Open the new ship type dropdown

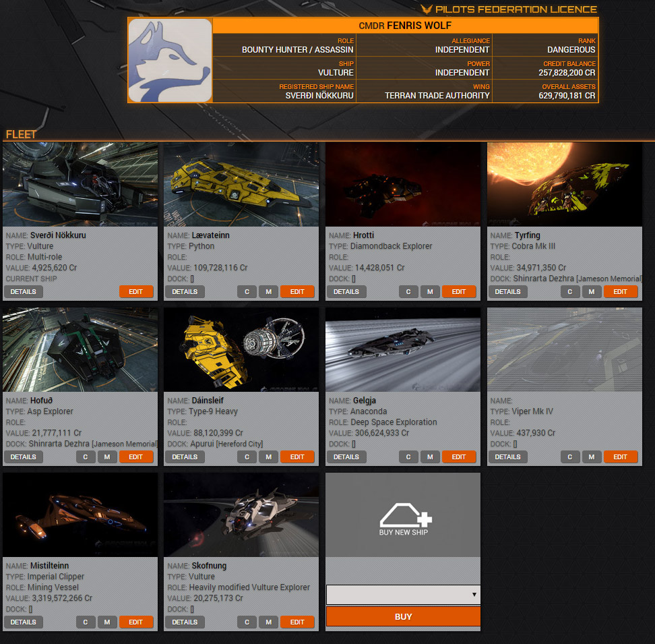pyautogui.click(x=403, y=595)
